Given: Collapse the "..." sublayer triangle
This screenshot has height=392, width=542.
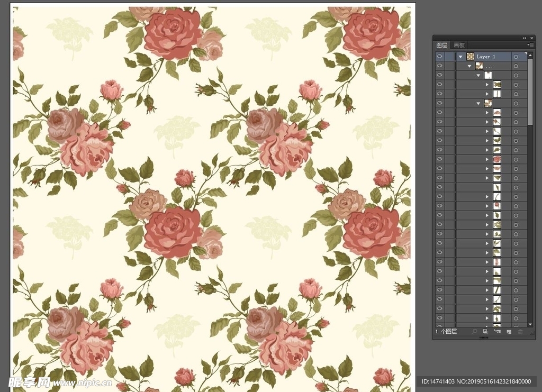Looking at the screenshot, I should point(469,66).
